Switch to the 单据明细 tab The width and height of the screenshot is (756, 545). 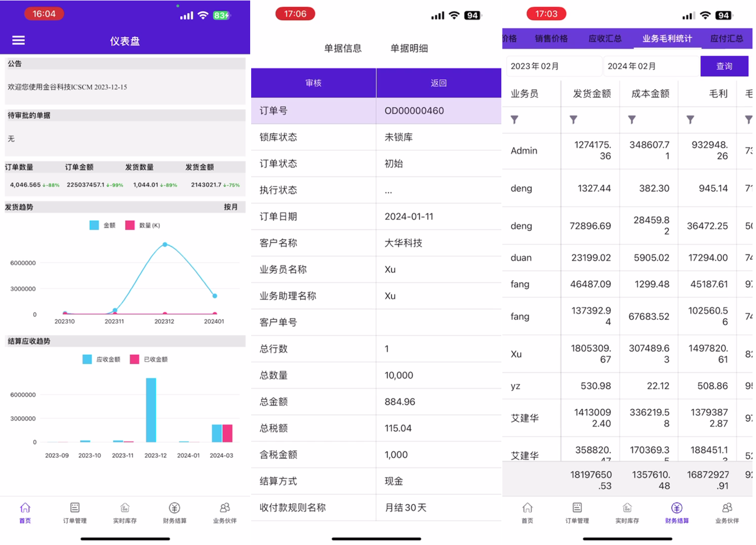[x=409, y=48]
